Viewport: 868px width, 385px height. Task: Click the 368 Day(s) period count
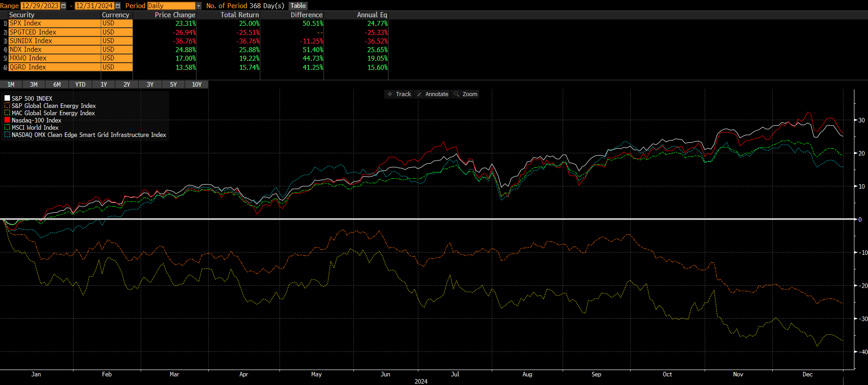tap(267, 6)
